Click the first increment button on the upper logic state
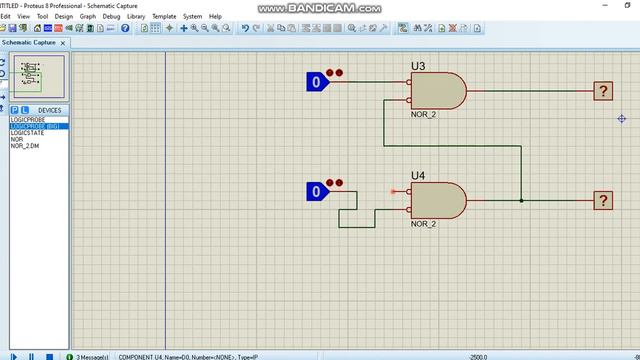 coord(330,73)
